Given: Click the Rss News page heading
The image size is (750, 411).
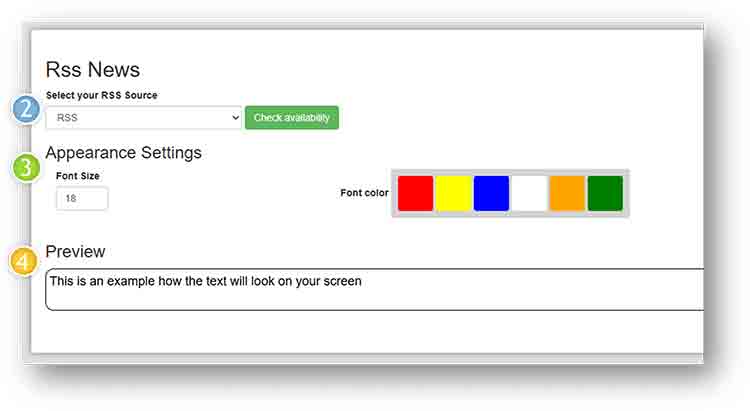Looking at the screenshot, I should point(93,70).
